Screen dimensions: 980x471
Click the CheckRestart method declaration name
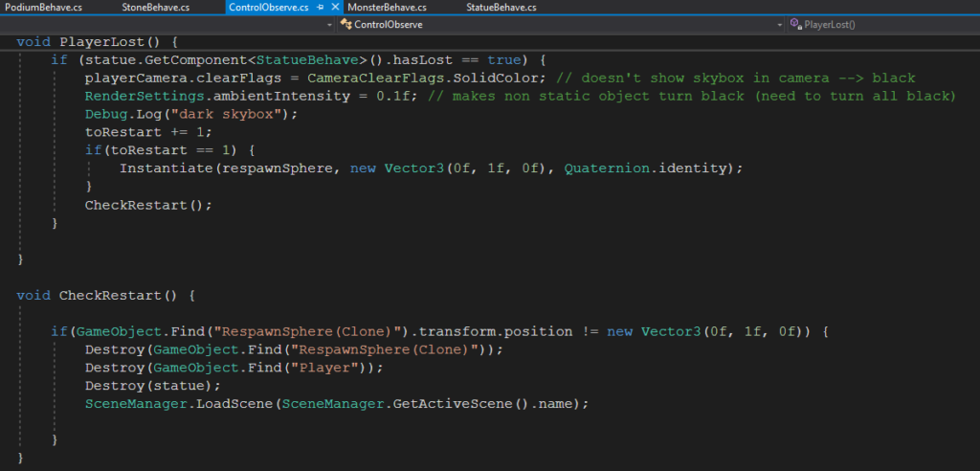coord(111,295)
